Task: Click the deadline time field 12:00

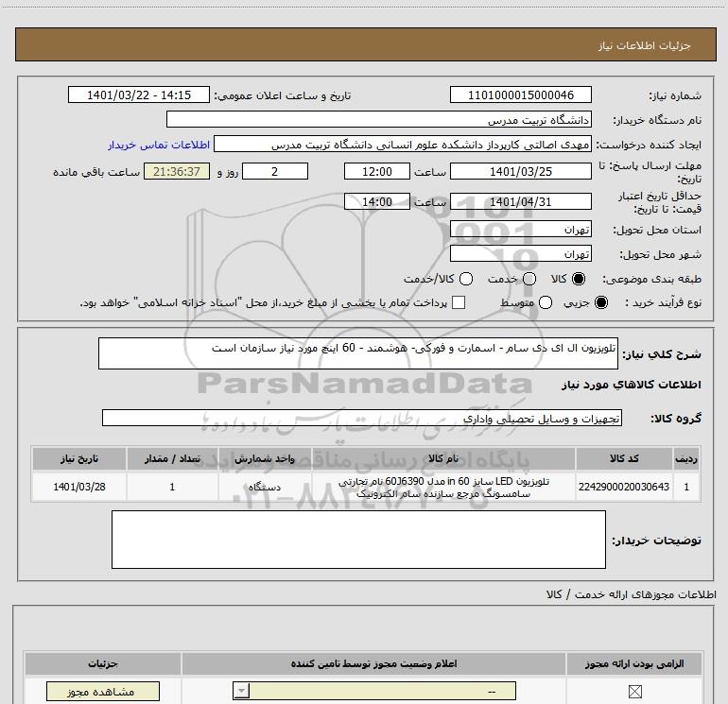Action: click(x=377, y=171)
